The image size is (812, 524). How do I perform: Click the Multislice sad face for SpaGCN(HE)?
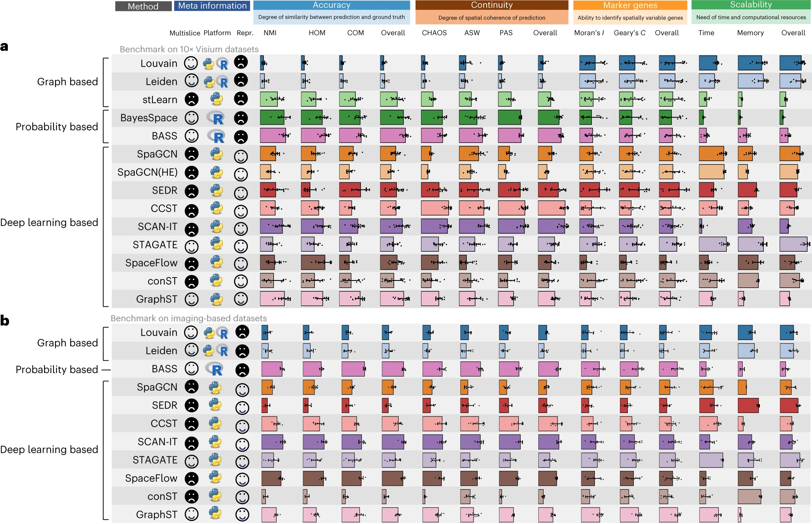(x=191, y=172)
